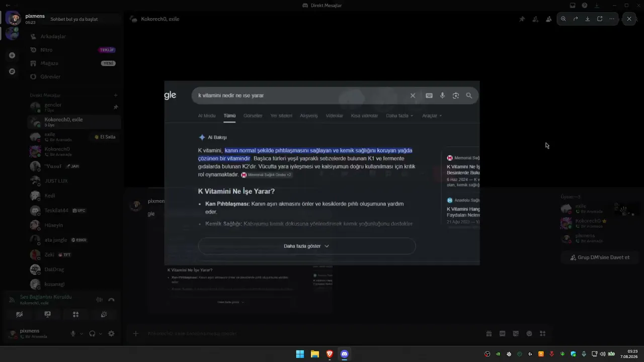Image resolution: width=644 pixels, height=362 pixels.
Task: Open direct message with Kokorech0
Action: point(74,151)
